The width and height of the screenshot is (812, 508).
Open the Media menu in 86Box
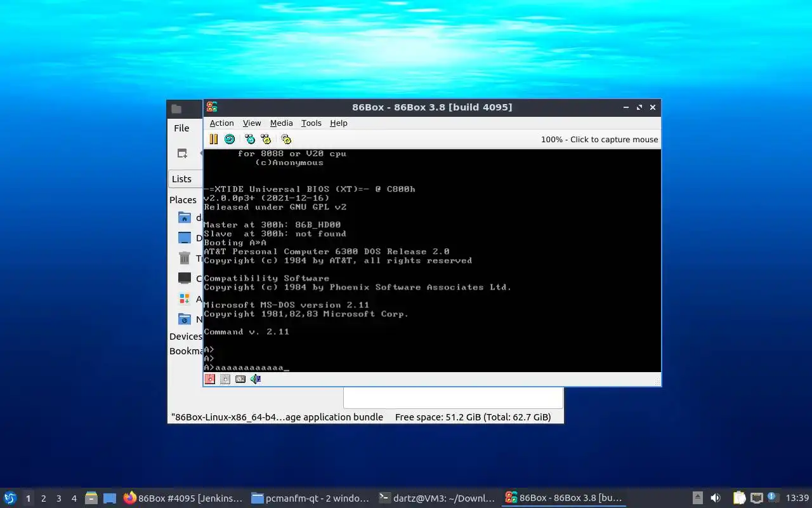[x=282, y=123]
